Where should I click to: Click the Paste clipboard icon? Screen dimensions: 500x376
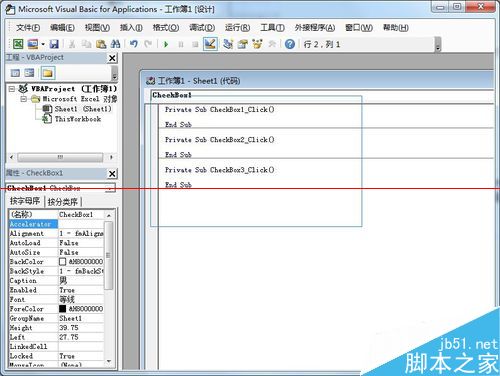[101, 44]
